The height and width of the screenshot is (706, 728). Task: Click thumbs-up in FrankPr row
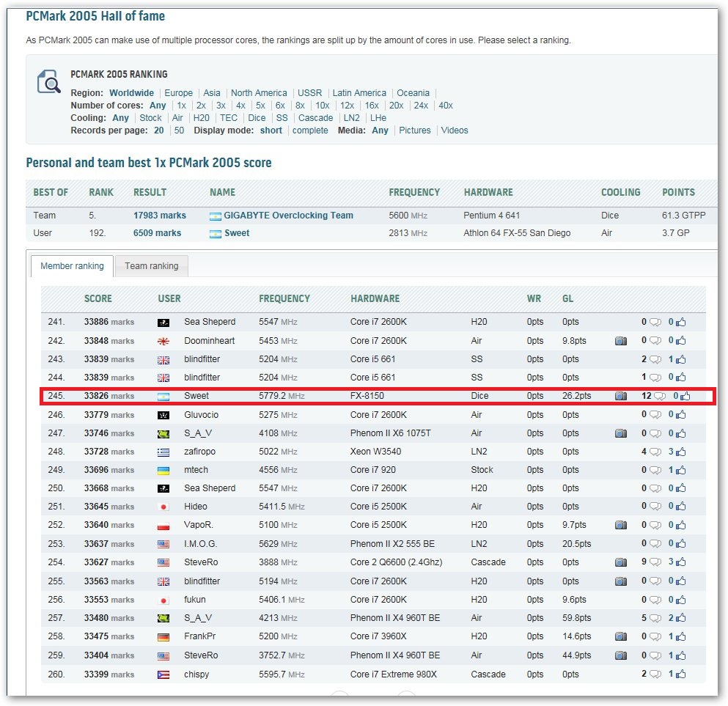(x=680, y=636)
